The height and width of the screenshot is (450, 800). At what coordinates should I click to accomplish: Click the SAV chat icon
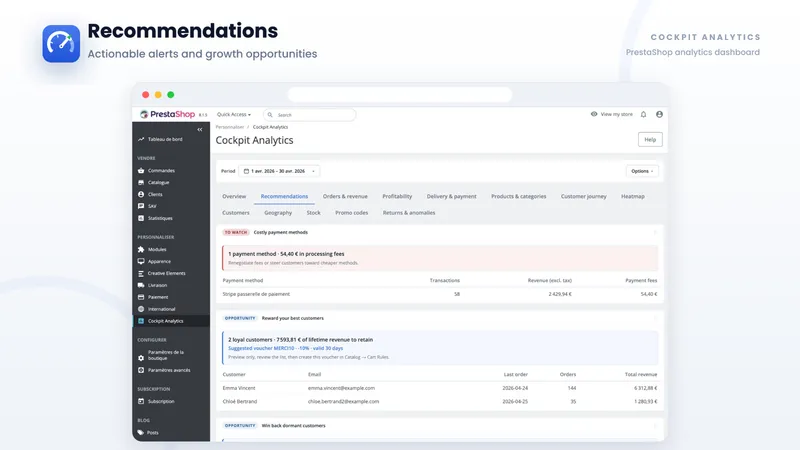pyautogui.click(x=141, y=206)
